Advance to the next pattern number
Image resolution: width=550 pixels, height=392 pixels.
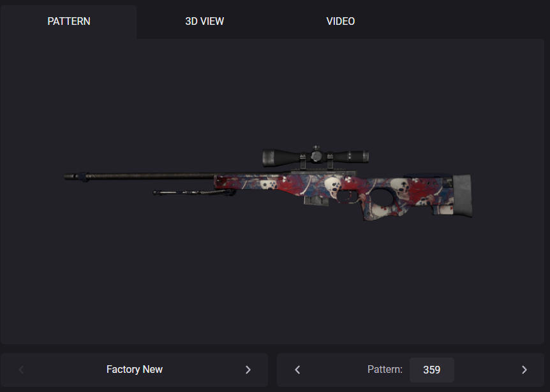pyautogui.click(x=524, y=370)
